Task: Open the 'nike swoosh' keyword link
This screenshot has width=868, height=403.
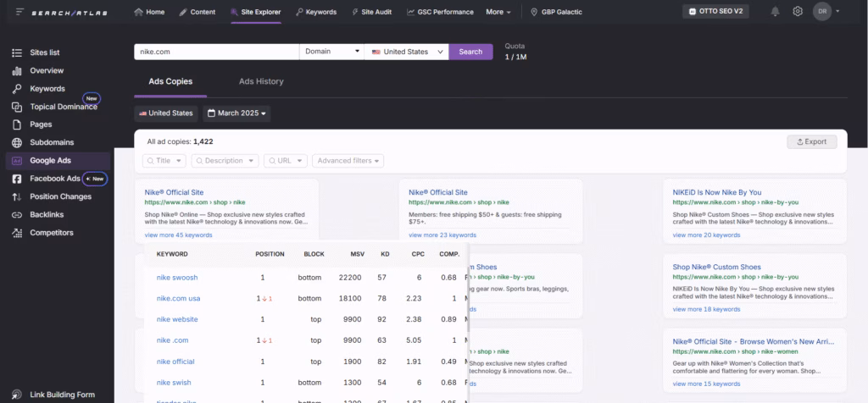Action: [177, 278]
